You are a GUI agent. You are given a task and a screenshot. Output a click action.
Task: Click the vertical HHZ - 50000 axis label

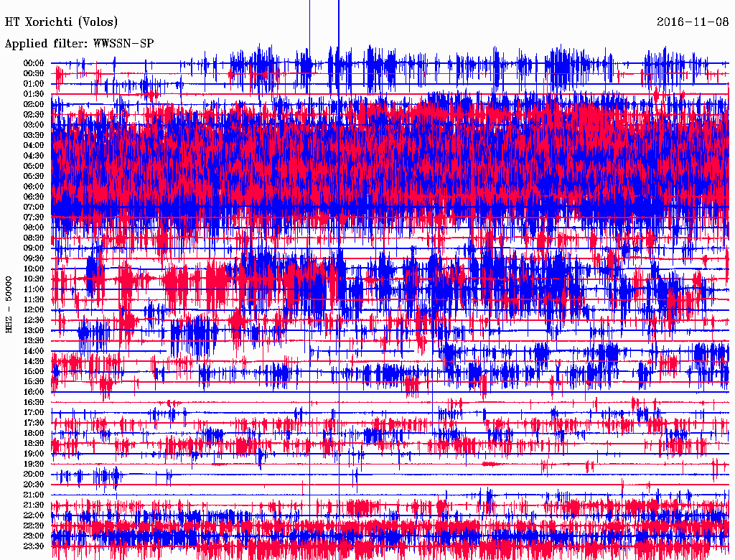point(9,303)
